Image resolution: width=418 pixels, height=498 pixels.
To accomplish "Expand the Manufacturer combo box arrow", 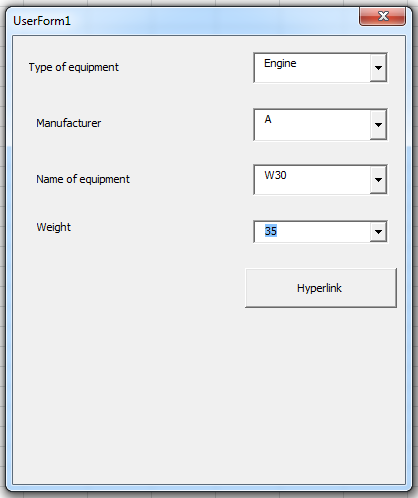I will coord(378,124).
